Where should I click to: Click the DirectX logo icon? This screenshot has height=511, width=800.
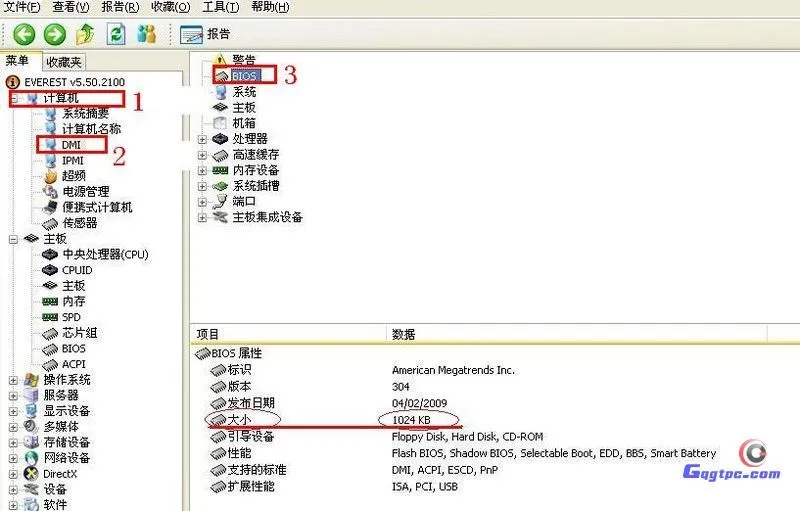point(31,474)
